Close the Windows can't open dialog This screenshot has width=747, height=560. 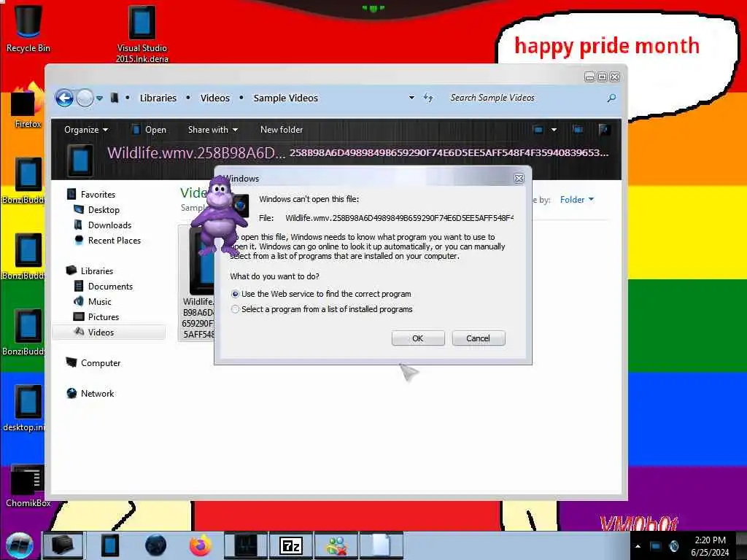(519, 178)
